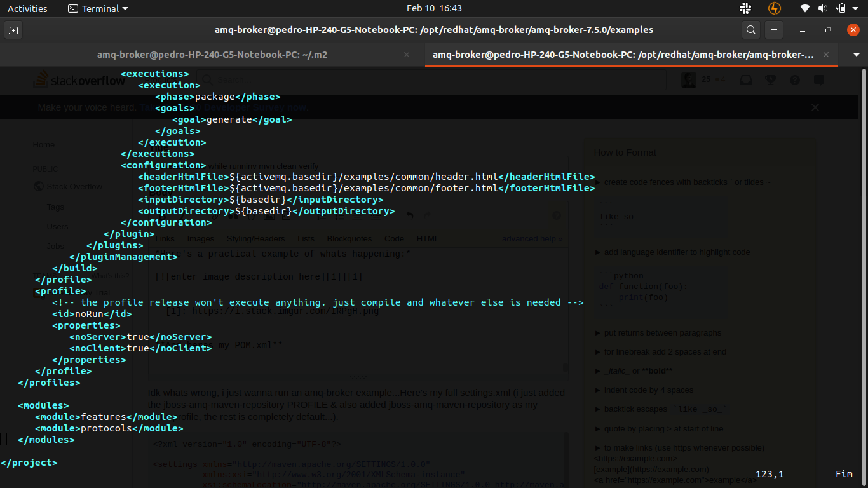Click the "<modules>" opening tag
Image resolution: width=868 pixels, height=488 pixels.
(43, 405)
